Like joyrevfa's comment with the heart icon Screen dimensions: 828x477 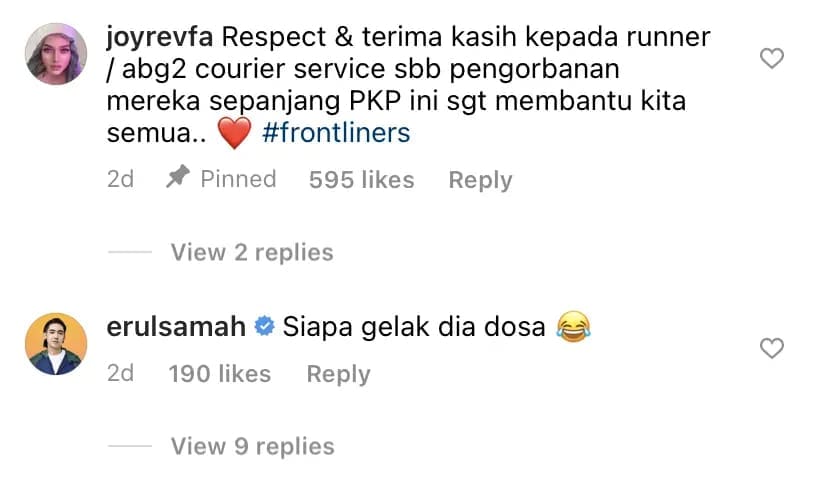pos(771,58)
